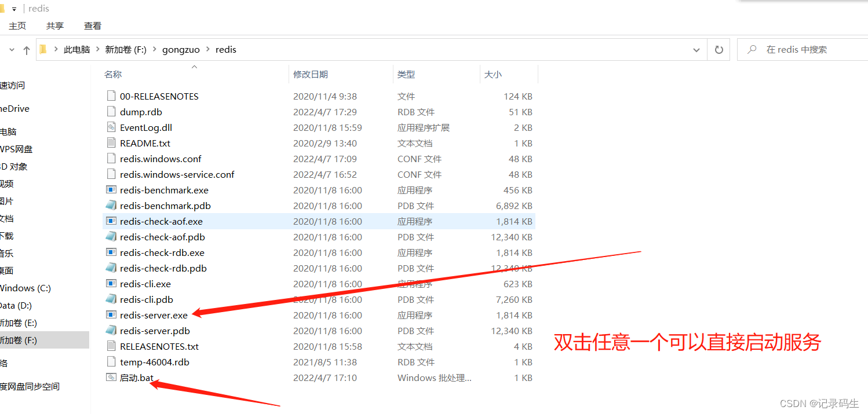The height and width of the screenshot is (414, 868).
Task: Select WPS网盘 in the navigation pane
Action: (16, 149)
